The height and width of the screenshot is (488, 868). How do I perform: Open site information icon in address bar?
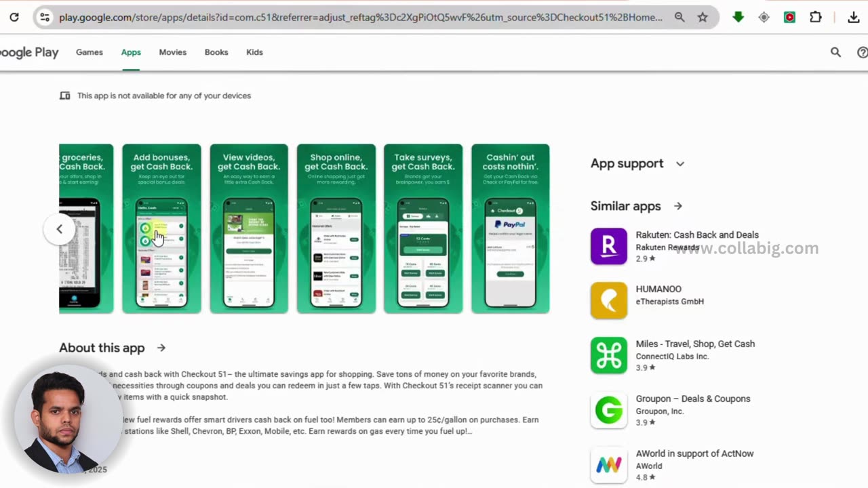[45, 18]
